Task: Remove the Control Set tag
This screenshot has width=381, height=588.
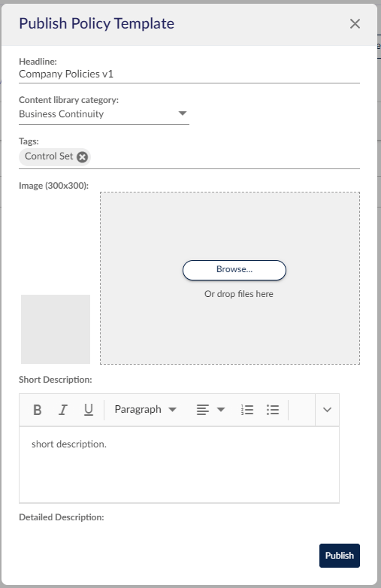Action: click(83, 156)
